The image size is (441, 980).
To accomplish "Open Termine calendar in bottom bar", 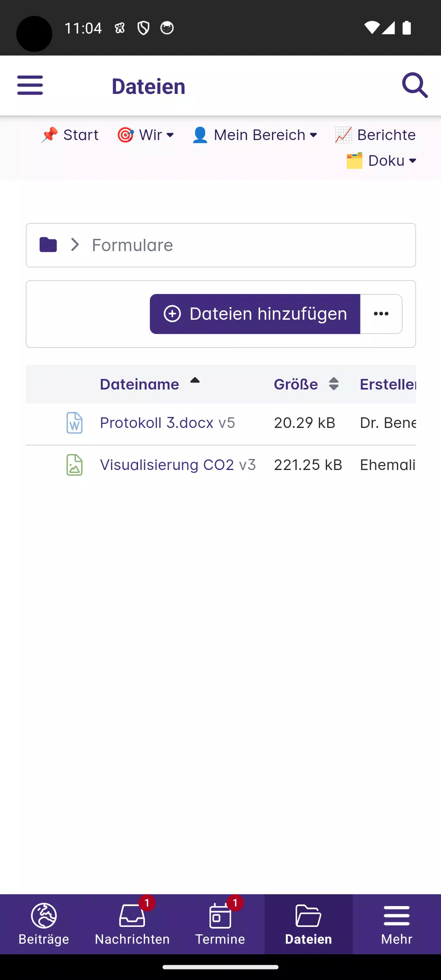I will click(x=220, y=924).
